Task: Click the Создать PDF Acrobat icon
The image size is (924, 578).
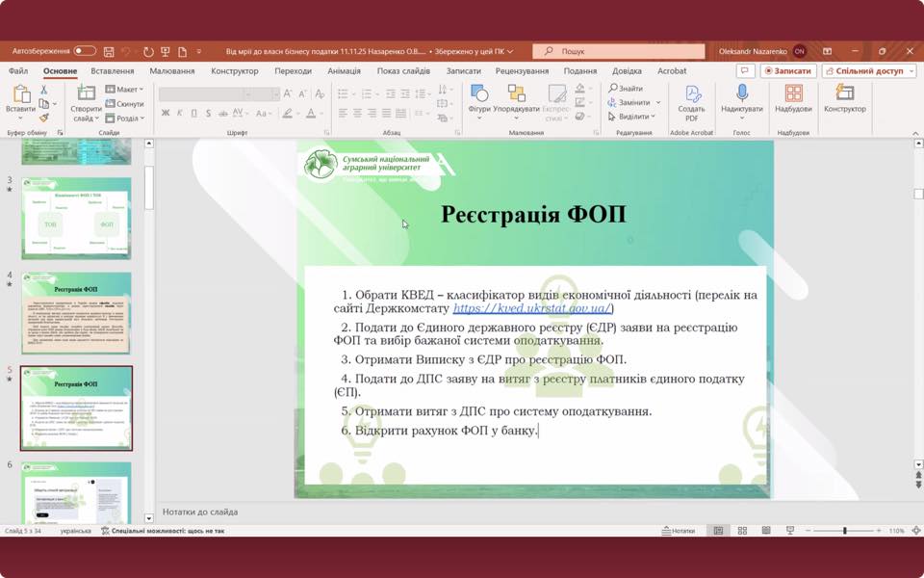Action: 691,99
